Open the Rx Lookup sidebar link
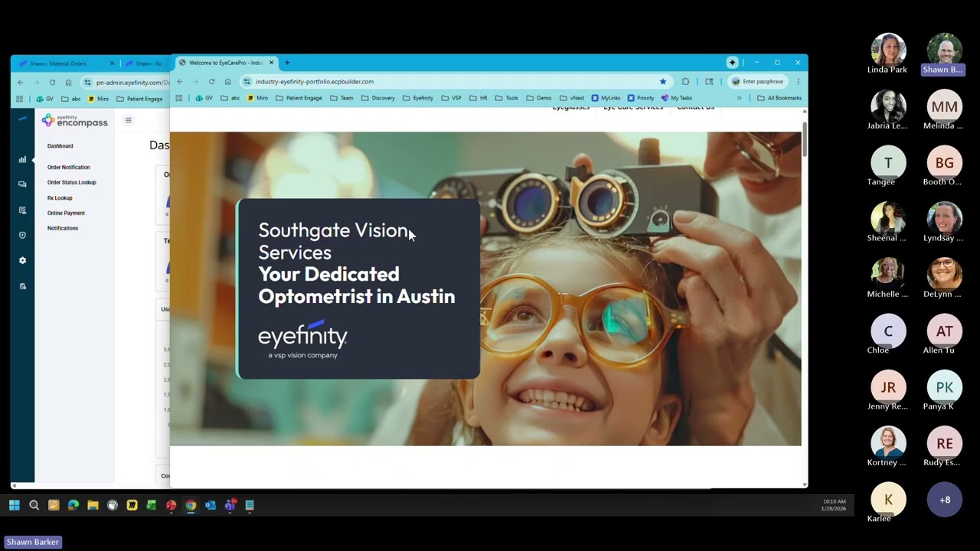980x551 pixels. pos(60,197)
